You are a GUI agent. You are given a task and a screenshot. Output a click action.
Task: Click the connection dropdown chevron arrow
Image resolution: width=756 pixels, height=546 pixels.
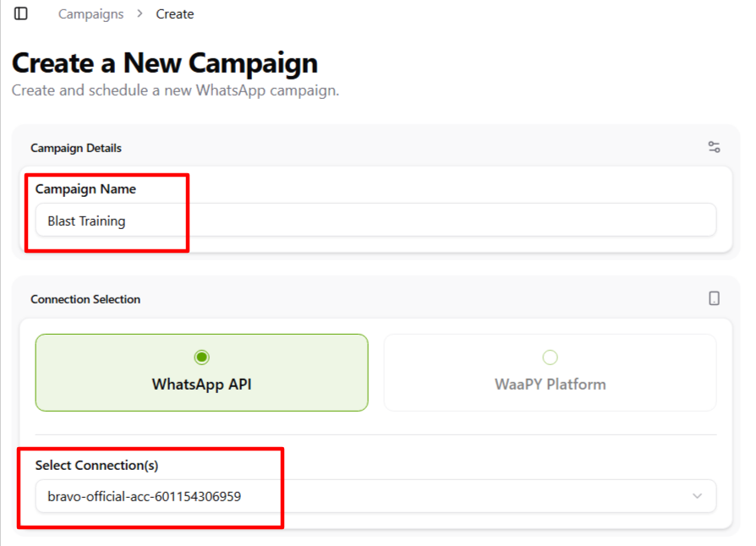point(698,496)
